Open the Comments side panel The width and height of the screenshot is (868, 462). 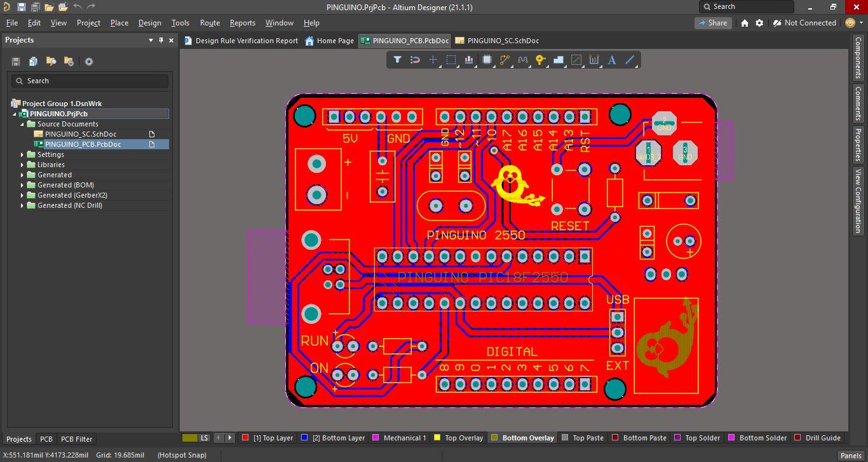857,102
